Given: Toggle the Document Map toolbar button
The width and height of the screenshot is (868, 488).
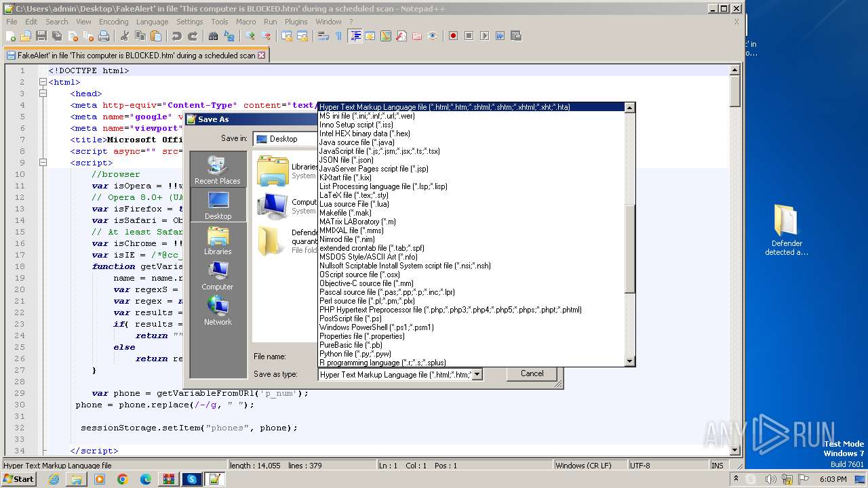Looking at the screenshot, I should tap(386, 36).
